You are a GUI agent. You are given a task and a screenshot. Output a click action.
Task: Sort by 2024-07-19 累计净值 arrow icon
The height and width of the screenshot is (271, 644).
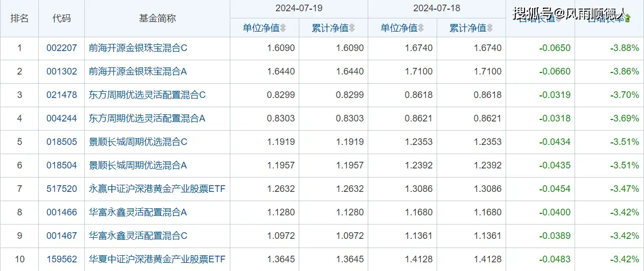352,28
